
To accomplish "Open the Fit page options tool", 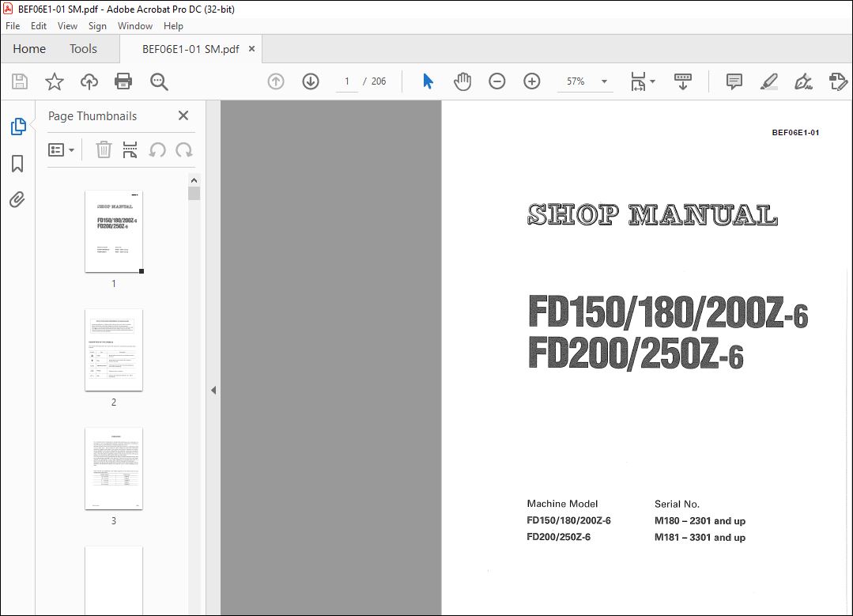I will coord(638,81).
